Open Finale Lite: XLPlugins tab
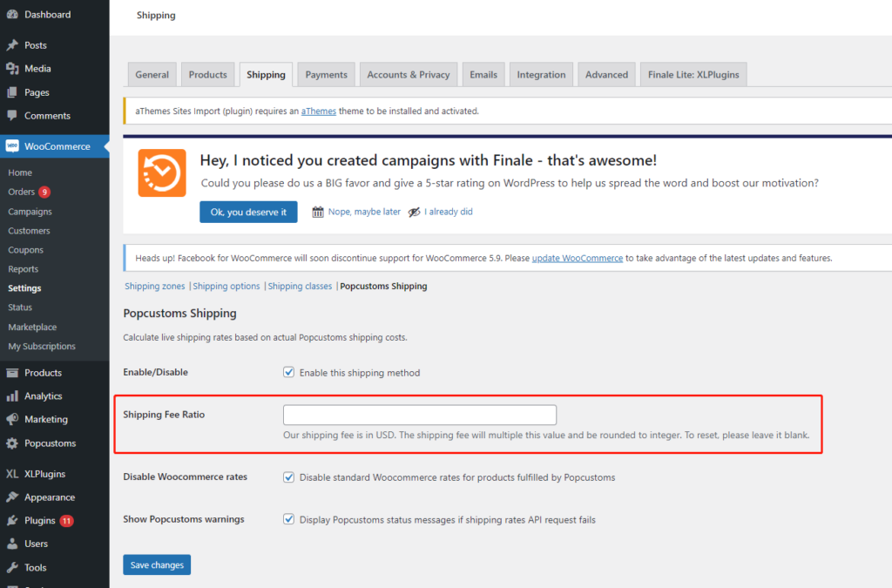 (x=693, y=75)
